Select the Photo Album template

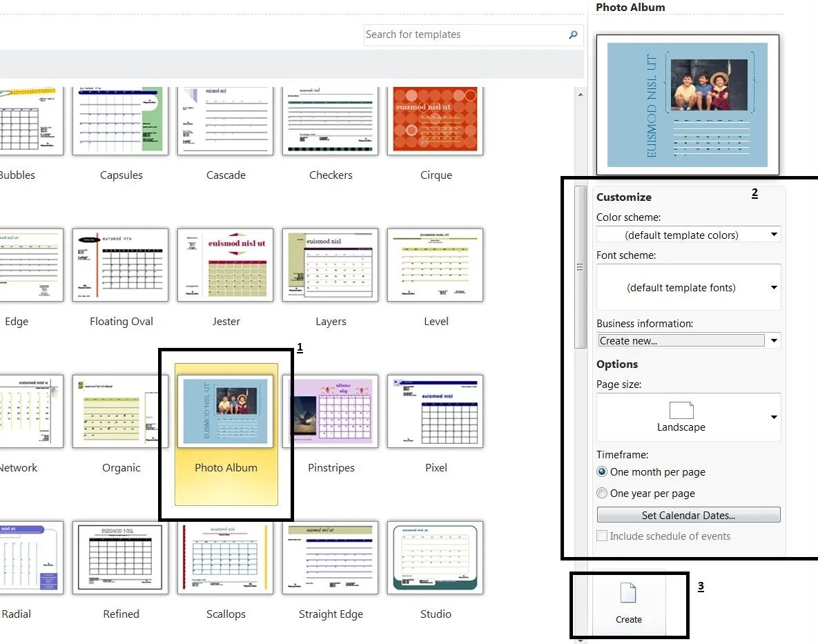click(x=226, y=434)
